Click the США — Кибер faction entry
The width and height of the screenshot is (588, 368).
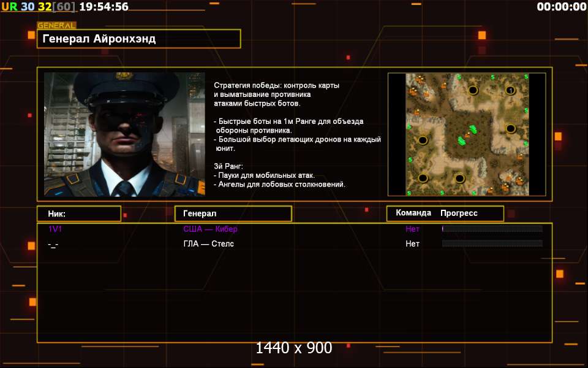click(210, 229)
